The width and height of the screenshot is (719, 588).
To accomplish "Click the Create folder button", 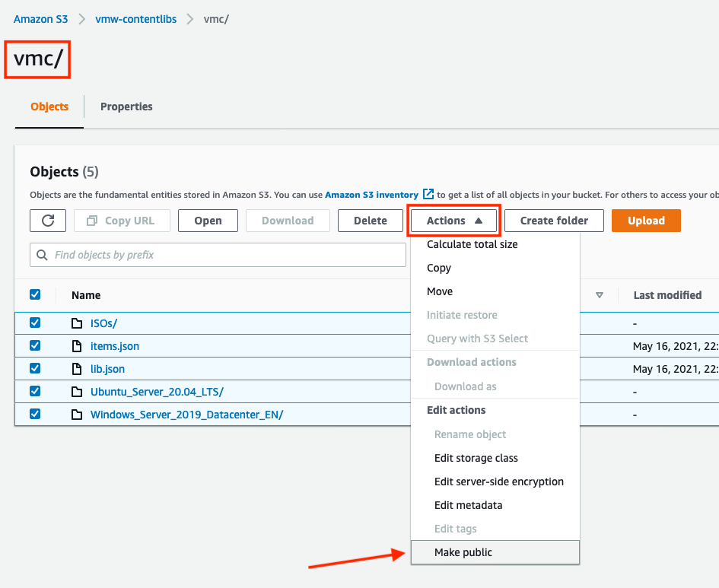I will click(554, 221).
